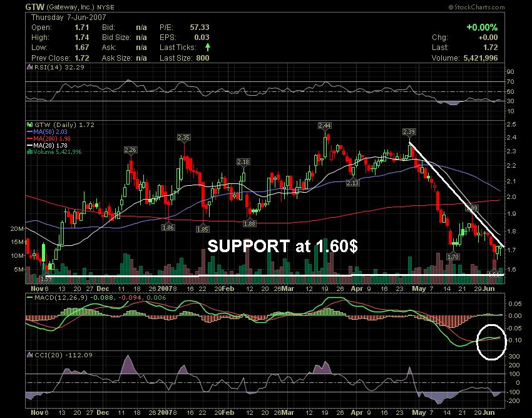Click the Low value 1.67

82,48
